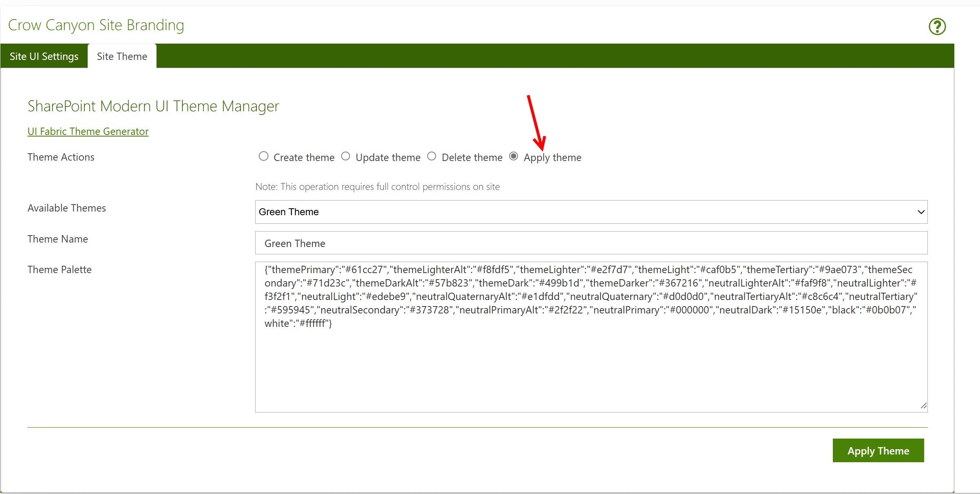Expand the Available Themes dropdown
Screen dimensions: 980x494
pos(591,212)
